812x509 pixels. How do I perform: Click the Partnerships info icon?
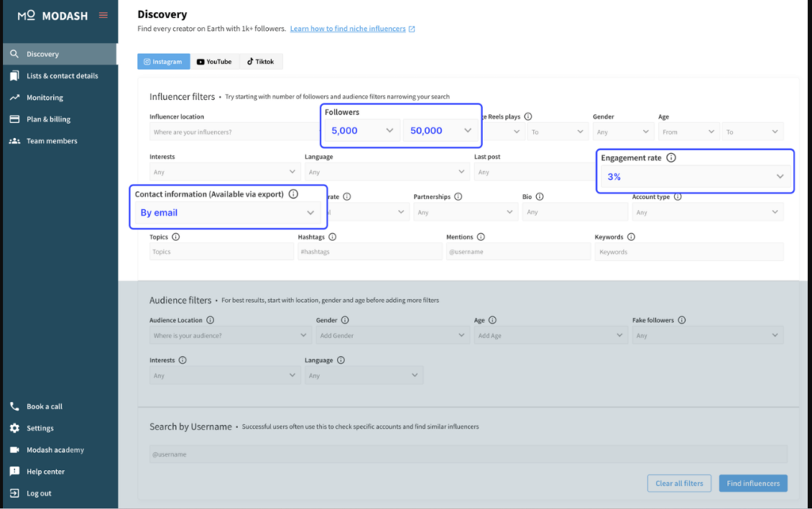[458, 197]
